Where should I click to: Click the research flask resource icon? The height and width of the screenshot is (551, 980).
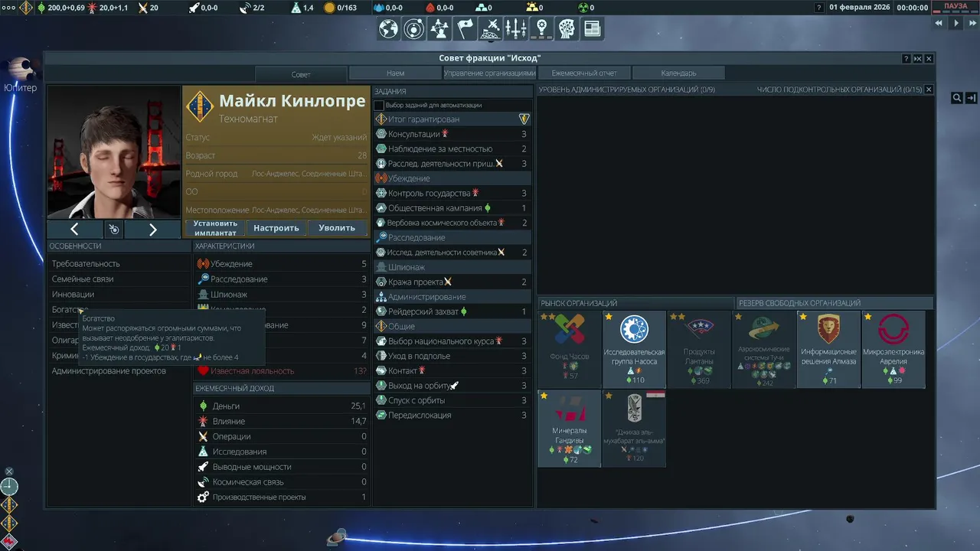tap(296, 8)
